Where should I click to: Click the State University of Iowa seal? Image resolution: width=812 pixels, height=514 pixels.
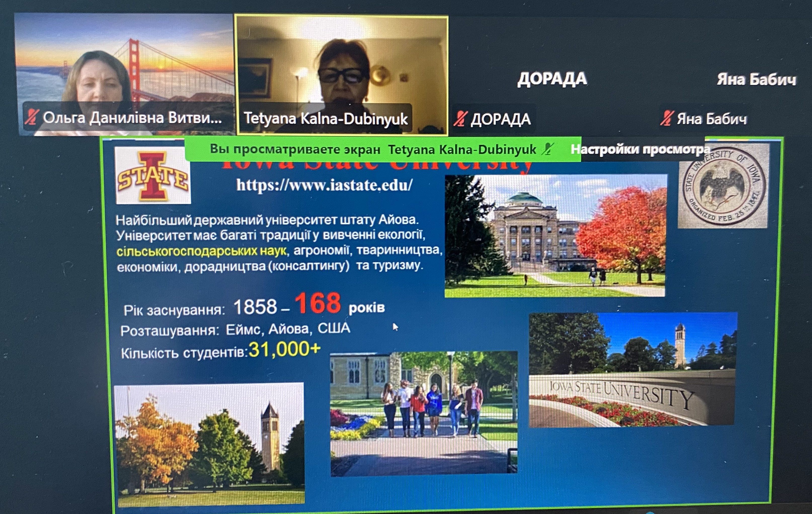point(723,187)
